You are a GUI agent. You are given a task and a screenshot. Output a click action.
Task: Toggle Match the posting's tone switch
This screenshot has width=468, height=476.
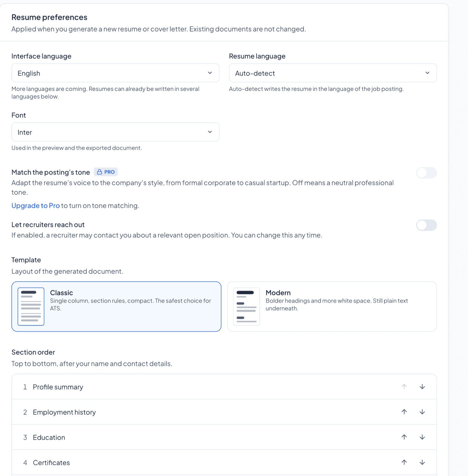tap(426, 173)
